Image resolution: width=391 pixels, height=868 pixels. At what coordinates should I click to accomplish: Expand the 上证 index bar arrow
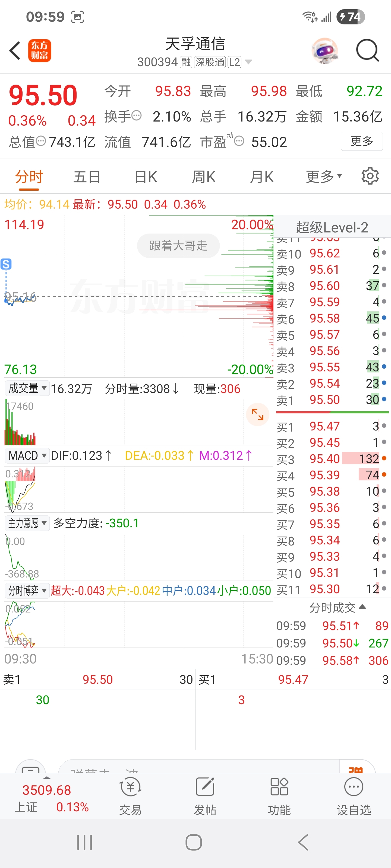click(47, 777)
